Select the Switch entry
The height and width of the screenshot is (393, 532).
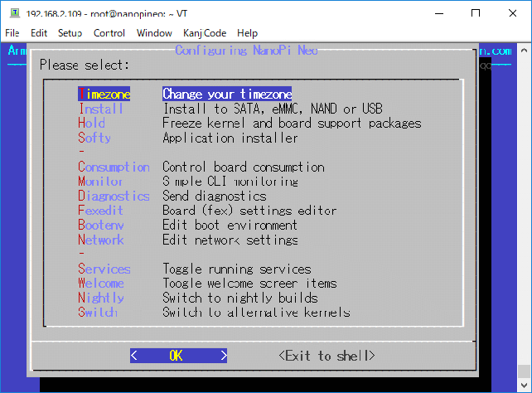[x=98, y=313]
